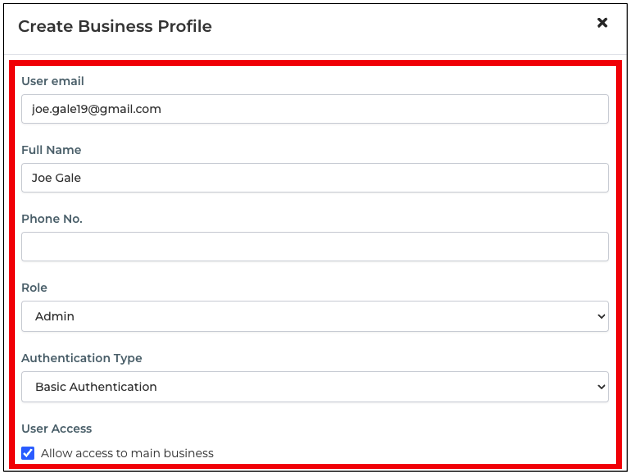This screenshot has height=475, width=630.
Task: Click the dialog header bar blank area
Action: [400, 27]
